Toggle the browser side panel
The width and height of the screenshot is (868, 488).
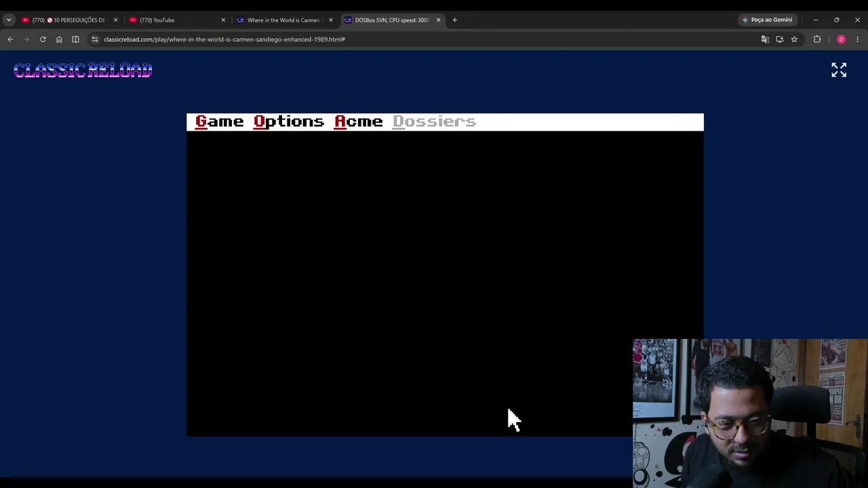[x=75, y=39]
